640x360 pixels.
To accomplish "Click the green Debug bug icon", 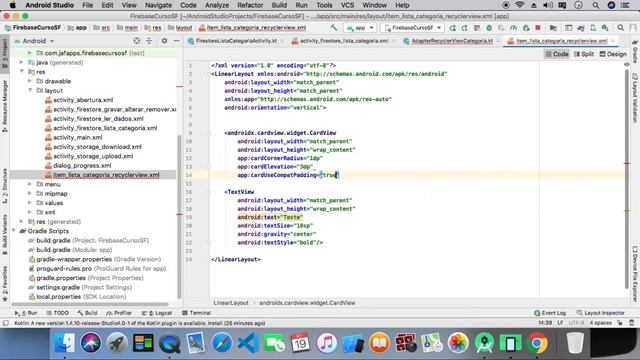I will click(x=489, y=28).
